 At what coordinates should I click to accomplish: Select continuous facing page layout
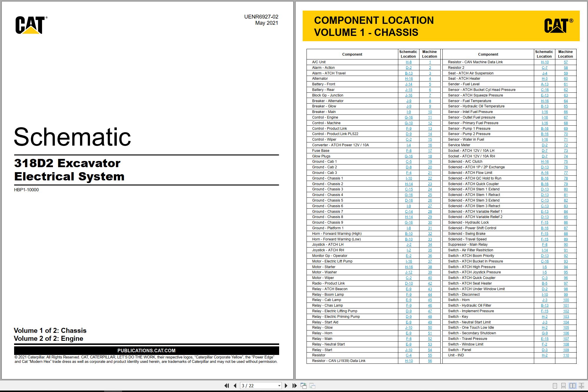click(582, 386)
